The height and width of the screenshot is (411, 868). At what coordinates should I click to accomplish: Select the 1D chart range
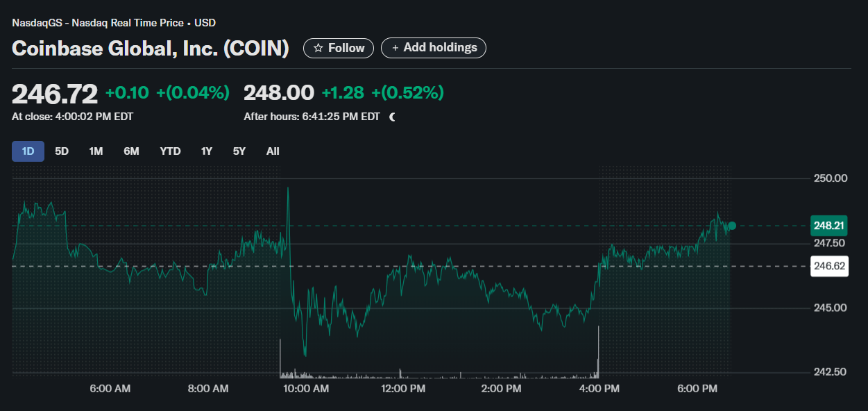pos(28,151)
